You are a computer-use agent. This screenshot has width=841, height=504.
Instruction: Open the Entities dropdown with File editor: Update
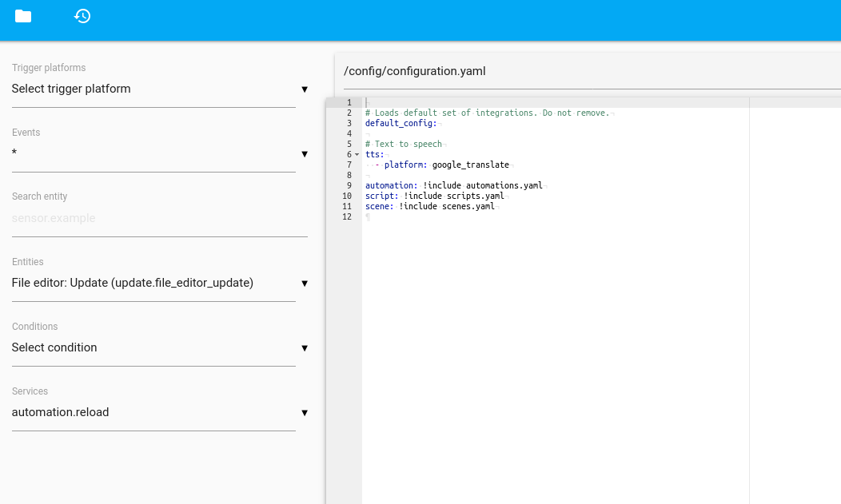click(153, 284)
